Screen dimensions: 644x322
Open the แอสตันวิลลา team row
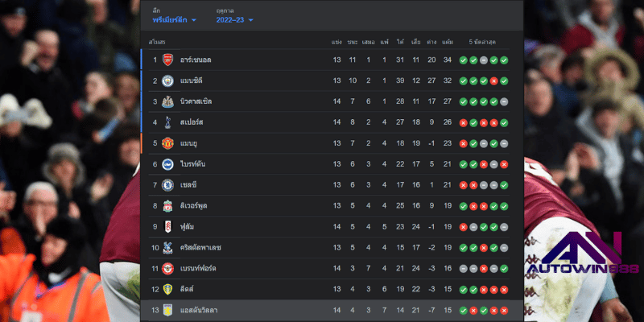pyautogui.click(x=332, y=310)
